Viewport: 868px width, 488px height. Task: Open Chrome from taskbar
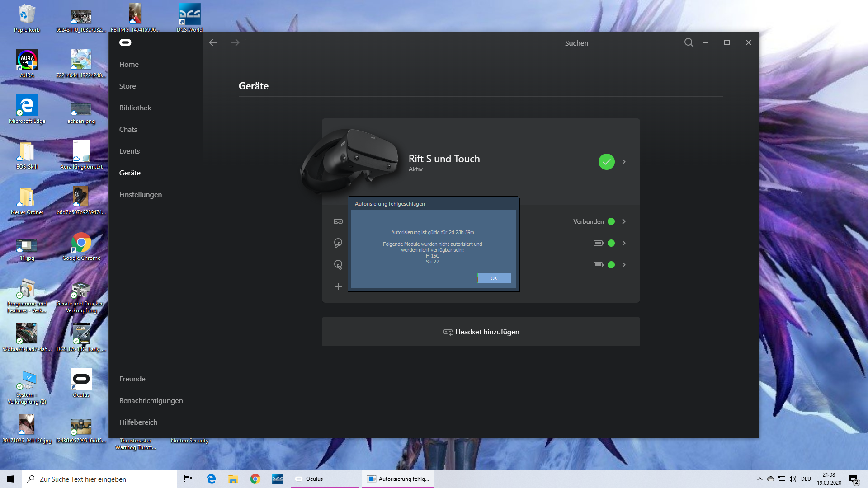point(255,479)
